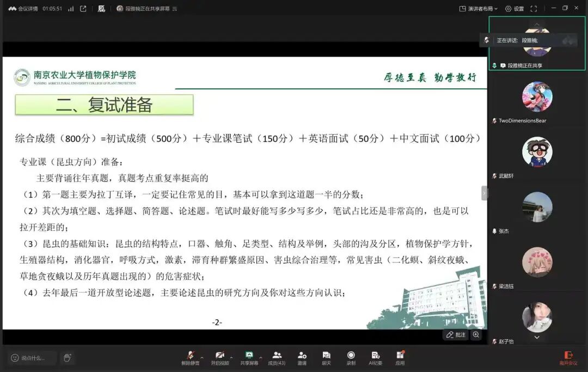The image size is (588, 372).
Task: Click the meeting timer 01:05:51
Action: click(x=52, y=9)
